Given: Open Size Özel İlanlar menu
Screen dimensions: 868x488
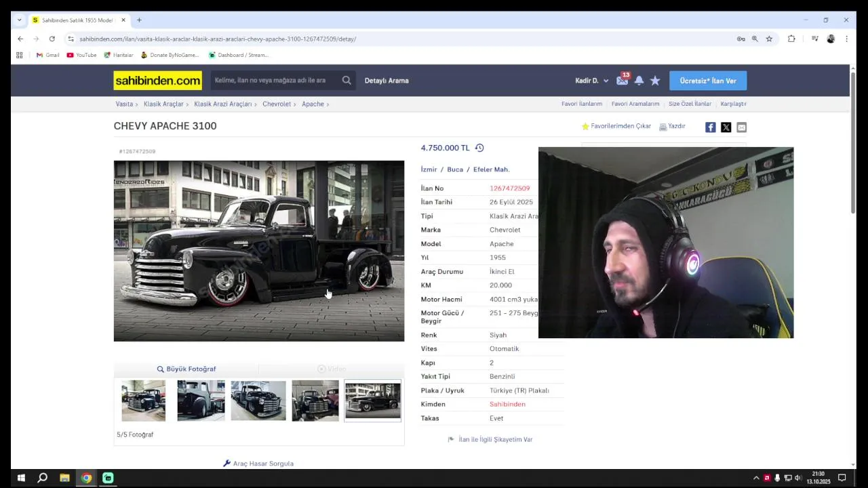Looking at the screenshot, I should tap(690, 104).
